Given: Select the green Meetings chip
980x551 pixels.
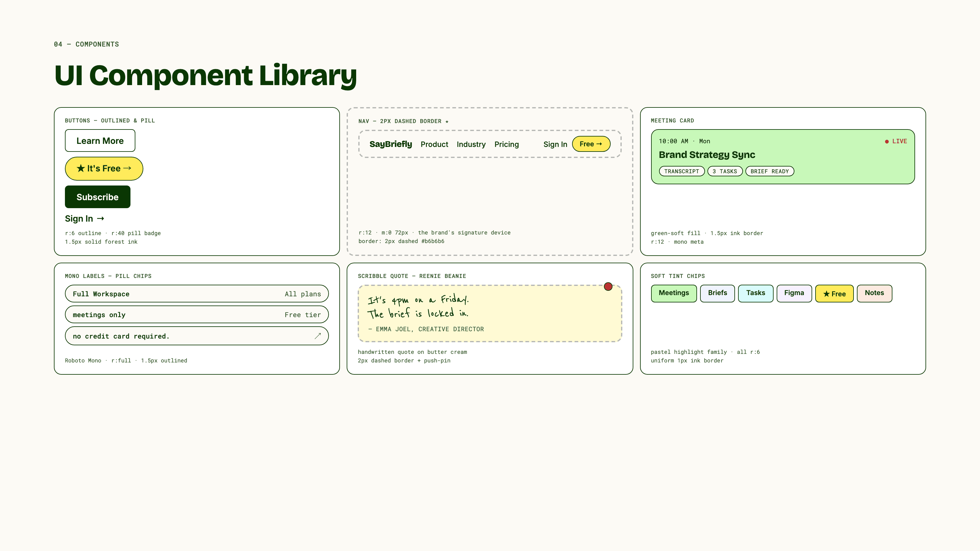Looking at the screenshot, I should (674, 293).
